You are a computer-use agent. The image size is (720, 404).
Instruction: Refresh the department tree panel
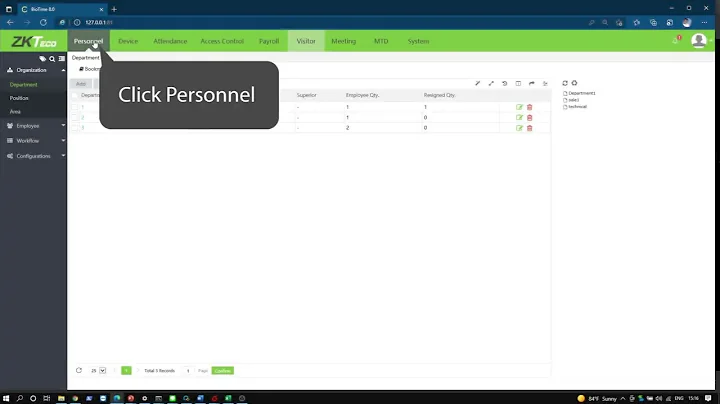(x=565, y=83)
